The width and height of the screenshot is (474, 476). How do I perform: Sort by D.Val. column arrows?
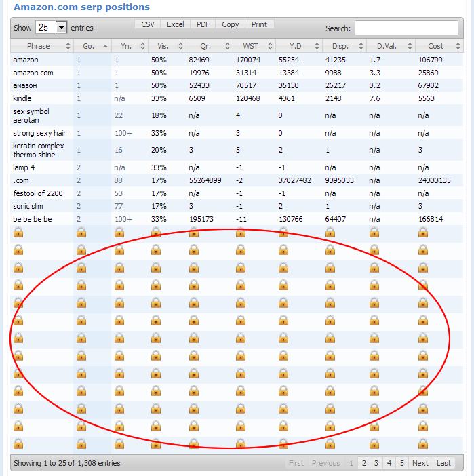410,46
